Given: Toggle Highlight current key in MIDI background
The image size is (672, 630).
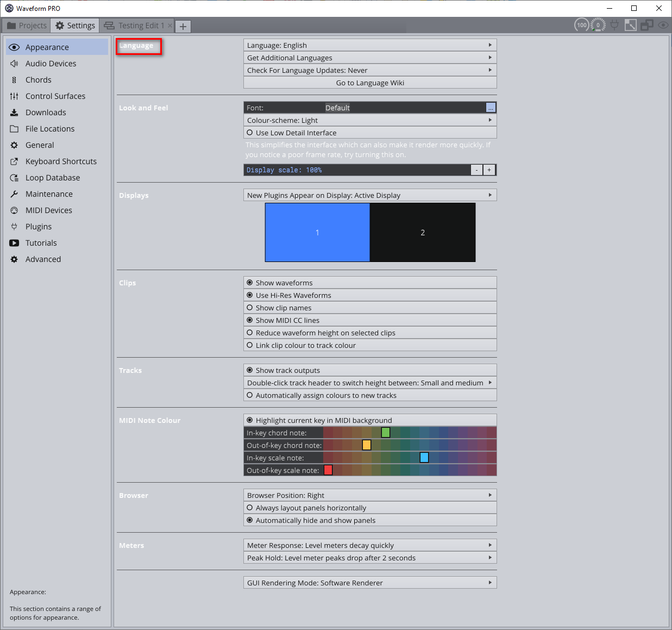Looking at the screenshot, I should click(x=370, y=420).
